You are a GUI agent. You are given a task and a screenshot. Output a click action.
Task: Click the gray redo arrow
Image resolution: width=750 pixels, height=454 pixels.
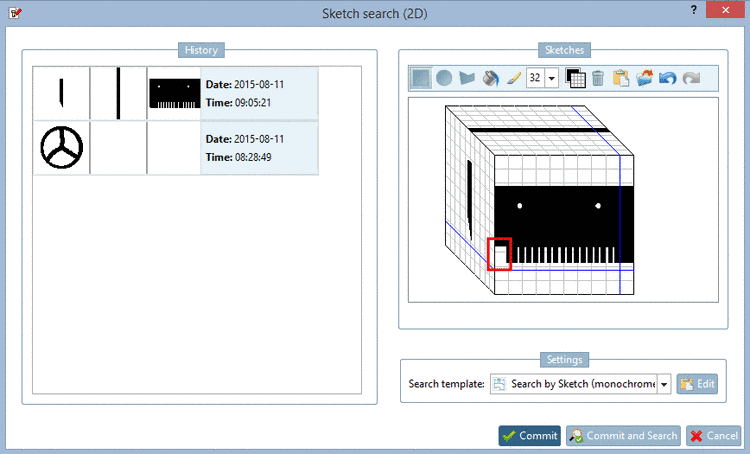click(x=691, y=78)
